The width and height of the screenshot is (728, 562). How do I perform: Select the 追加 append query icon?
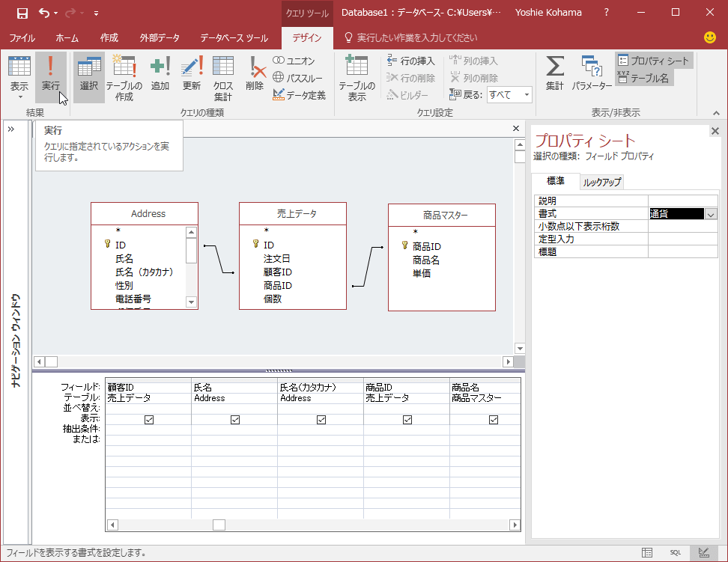pyautogui.click(x=160, y=75)
